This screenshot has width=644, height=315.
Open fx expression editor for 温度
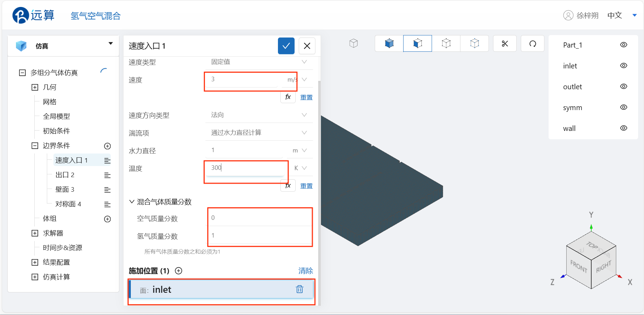tap(288, 186)
